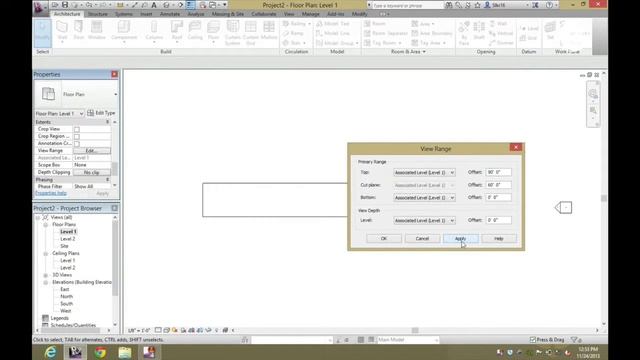Select the Window tool in Build panel

click(x=97, y=31)
